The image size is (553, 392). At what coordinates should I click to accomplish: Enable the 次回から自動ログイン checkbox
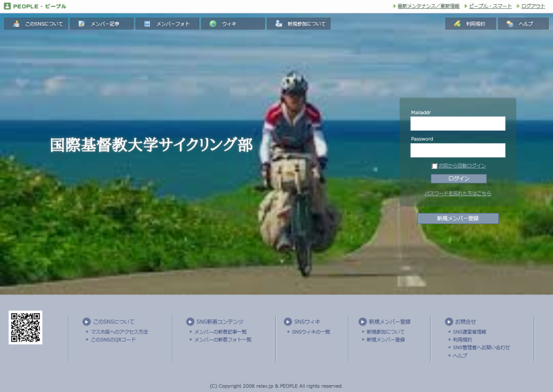pos(435,166)
